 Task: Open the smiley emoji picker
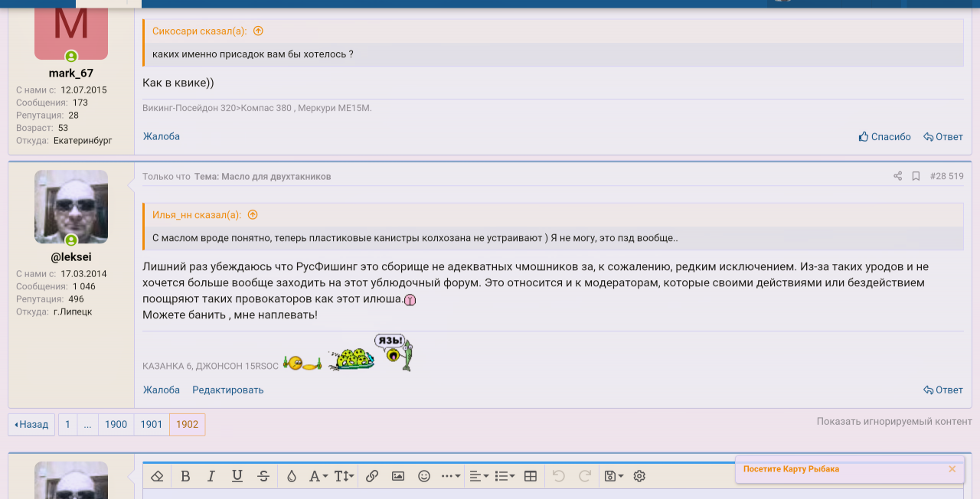coord(424,476)
